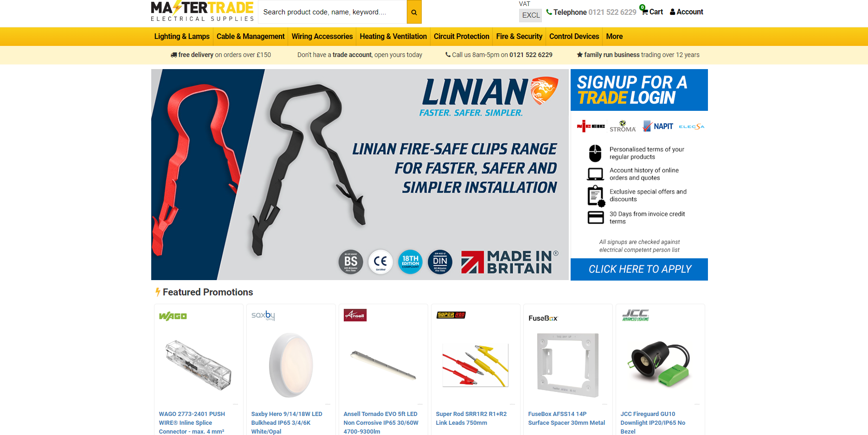Click the JCC Advanced Lighting logo

click(x=636, y=315)
